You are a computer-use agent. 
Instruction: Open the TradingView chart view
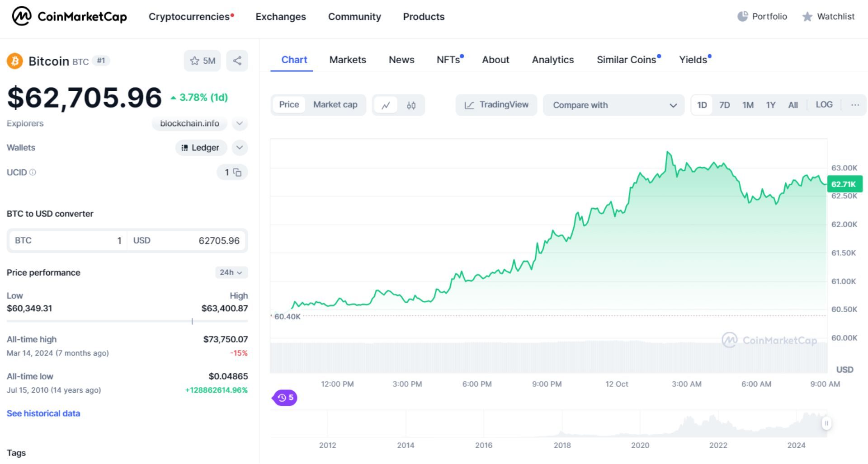496,104
